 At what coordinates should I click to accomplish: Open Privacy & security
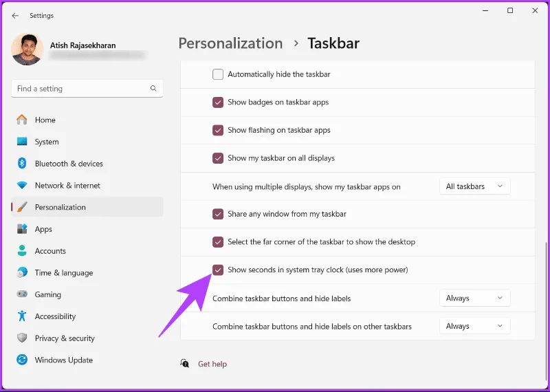click(x=87, y=338)
